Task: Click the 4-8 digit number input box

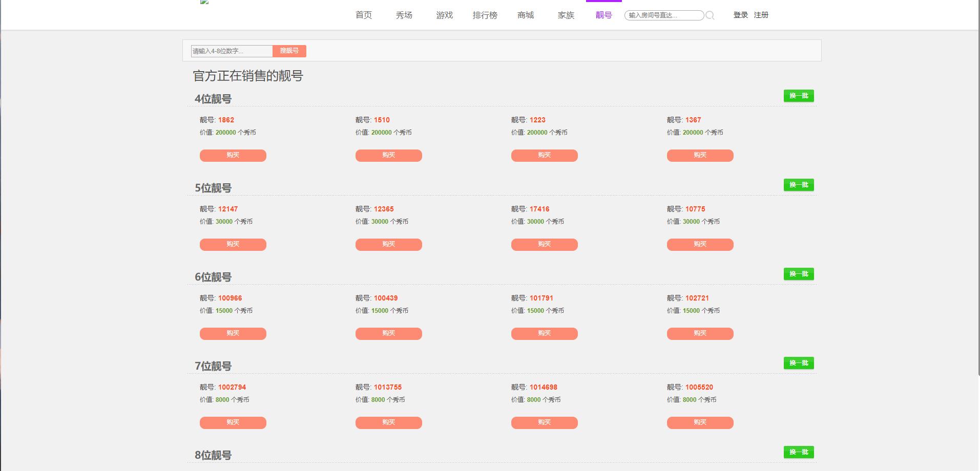Action: pos(232,51)
